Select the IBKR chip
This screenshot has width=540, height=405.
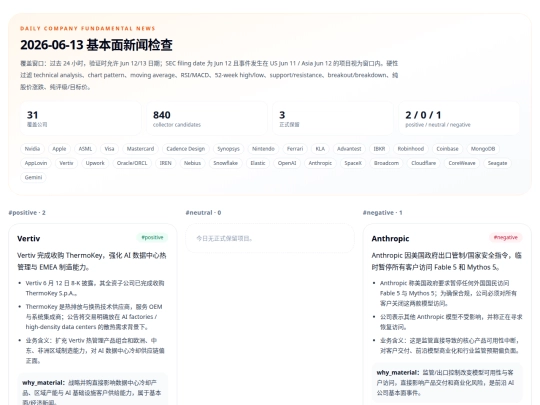379,149
